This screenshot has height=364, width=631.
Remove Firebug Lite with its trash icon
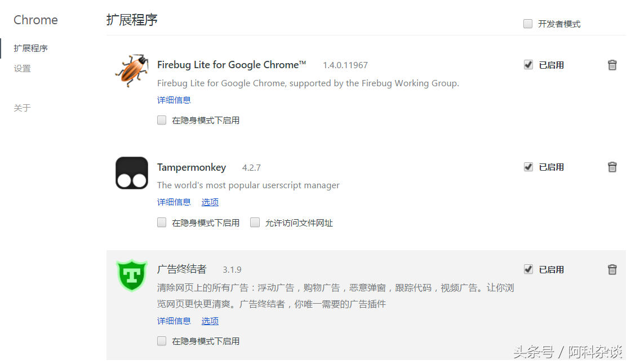(x=612, y=65)
